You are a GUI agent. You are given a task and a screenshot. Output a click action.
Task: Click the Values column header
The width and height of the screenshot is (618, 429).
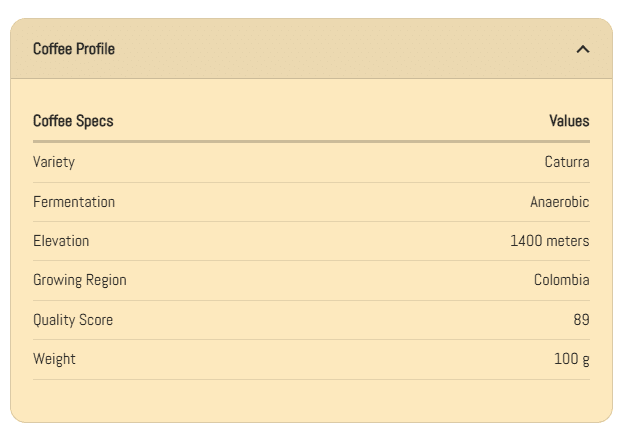coord(569,121)
